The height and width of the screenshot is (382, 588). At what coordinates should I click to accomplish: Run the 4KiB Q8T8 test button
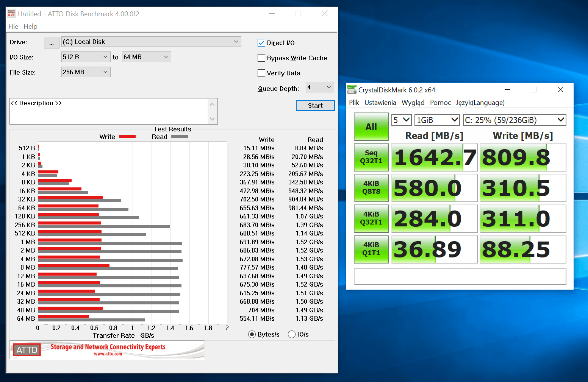point(371,188)
